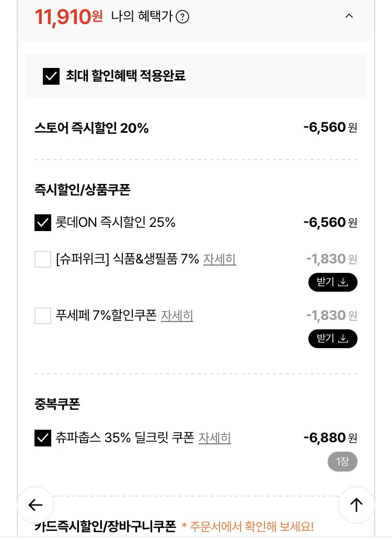Tap the back arrow floating button
This screenshot has width=392, height=540.
(x=36, y=505)
